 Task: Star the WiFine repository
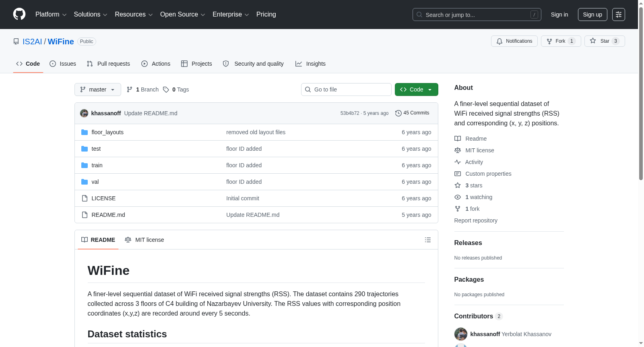(x=604, y=41)
